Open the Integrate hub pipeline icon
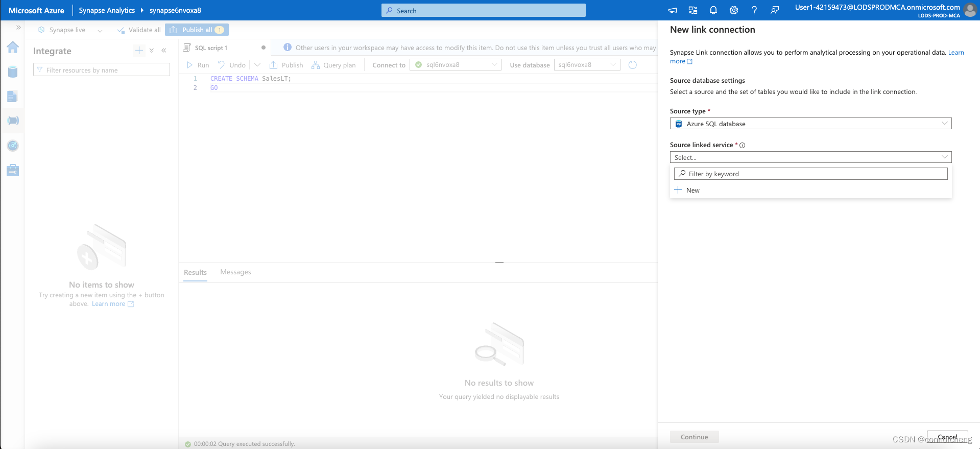Image resolution: width=980 pixels, height=449 pixels. tap(13, 121)
